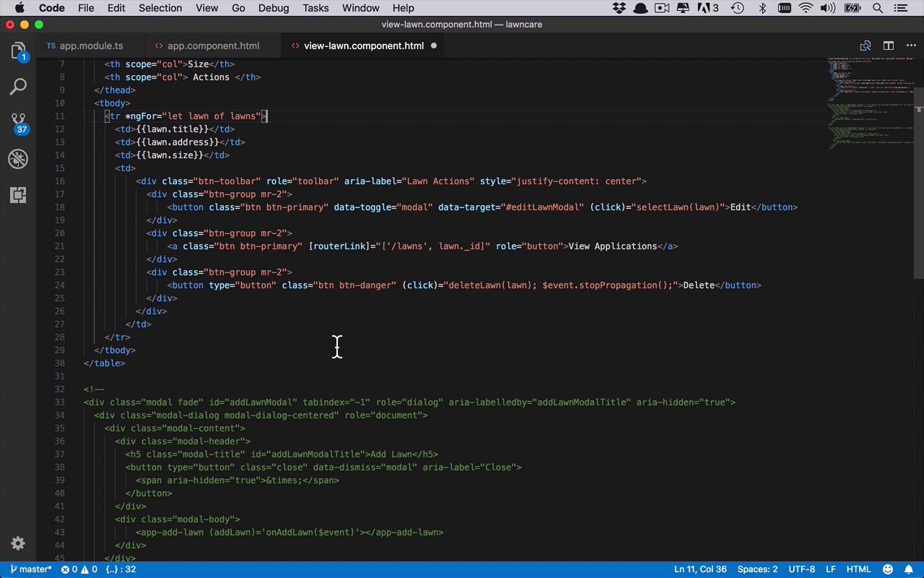Change end of line sequence LF

coord(831,569)
